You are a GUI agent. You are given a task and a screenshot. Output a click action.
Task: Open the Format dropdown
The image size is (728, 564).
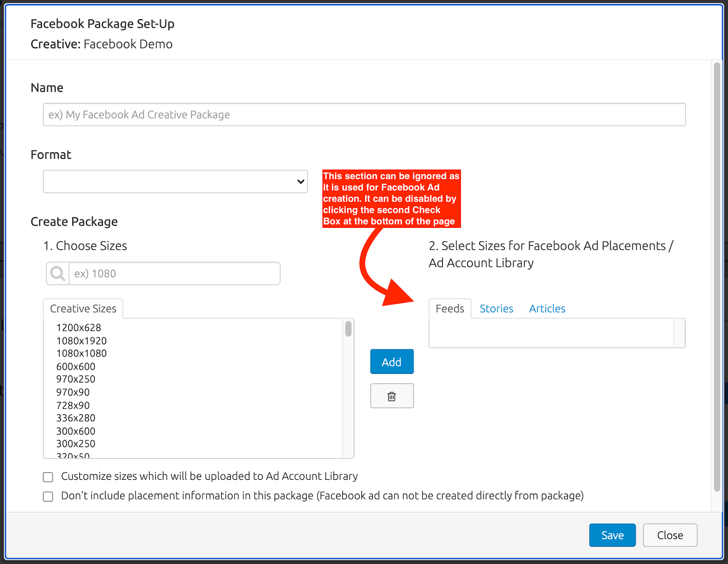click(175, 181)
